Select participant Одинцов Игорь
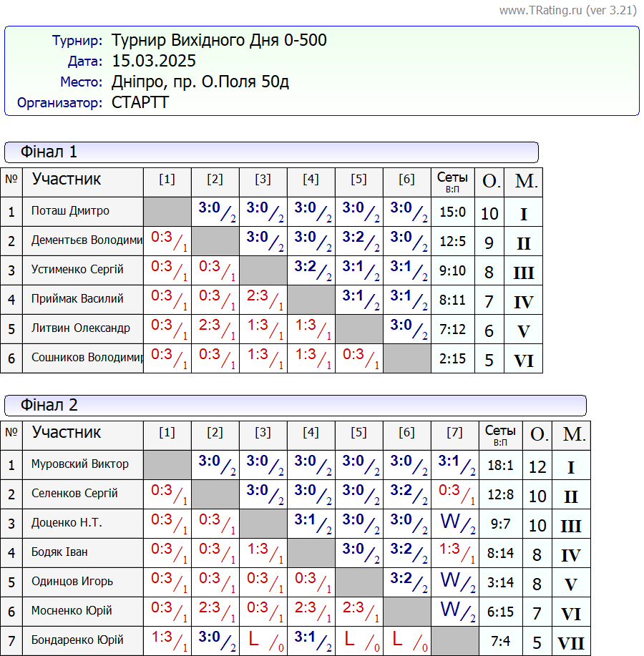 (72, 582)
